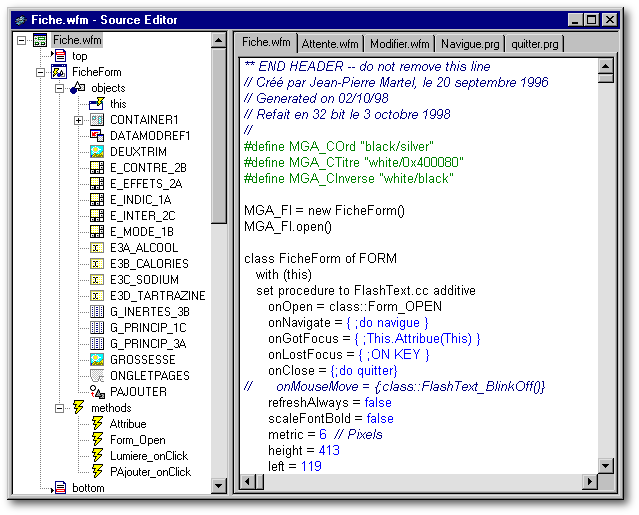
Task: Click the DATAMODREF1 data module icon
Action: [x=97, y=136]
